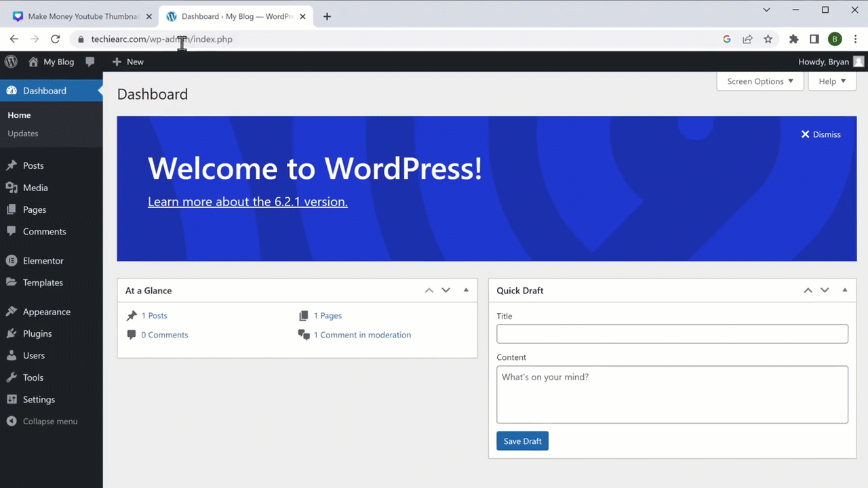Screen dimensions: 868x488
Task: Click the home icon beside My Blog
Action: tap(33, 62)
